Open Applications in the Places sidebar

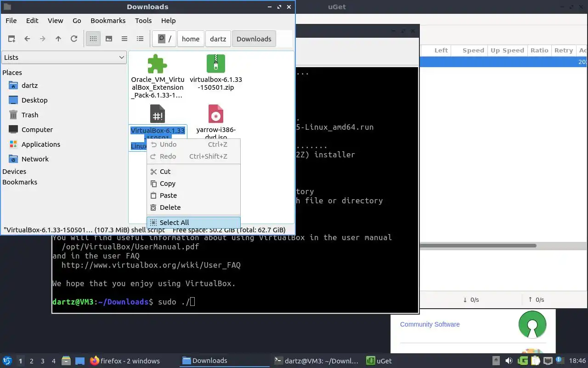[41, 144]
